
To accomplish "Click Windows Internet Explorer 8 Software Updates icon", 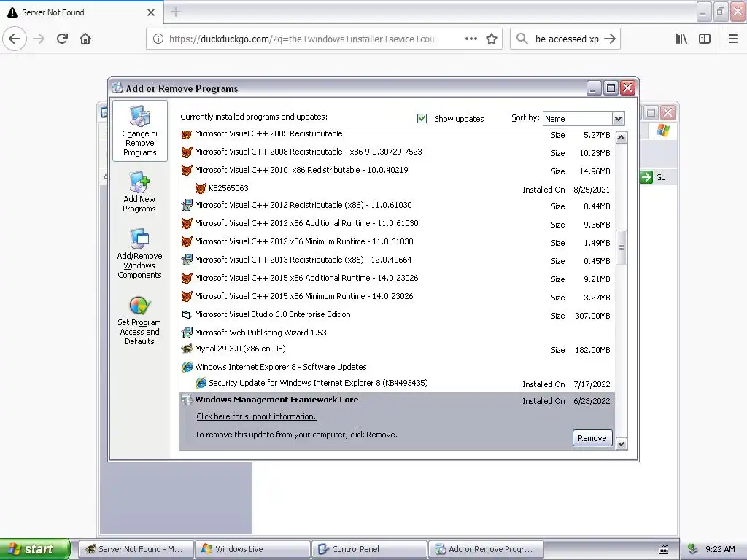I will coord(187,367).
